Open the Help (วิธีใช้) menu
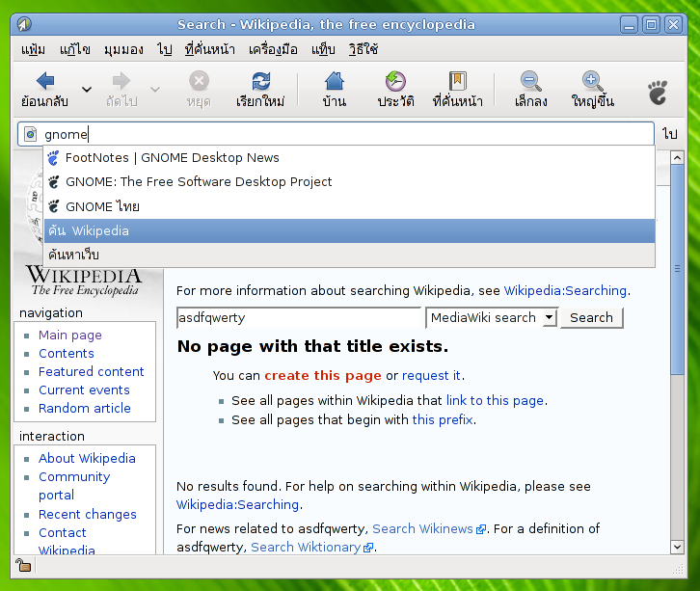 tap(363, 49)
